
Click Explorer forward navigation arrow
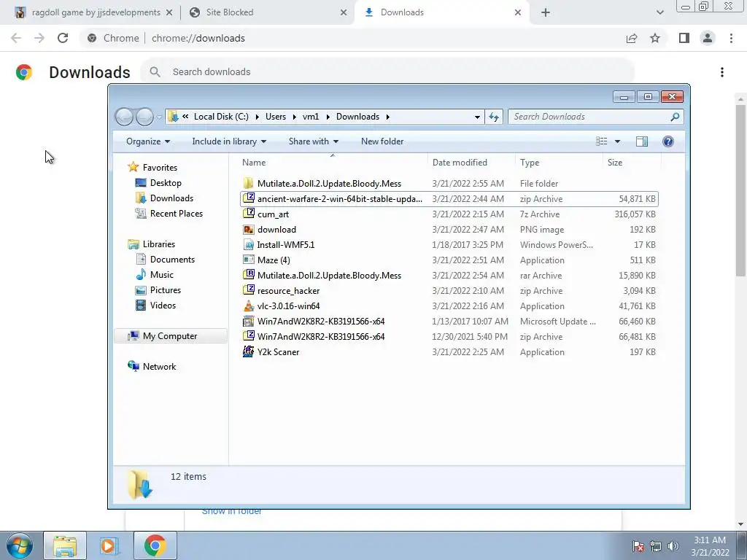pos(144,117)
